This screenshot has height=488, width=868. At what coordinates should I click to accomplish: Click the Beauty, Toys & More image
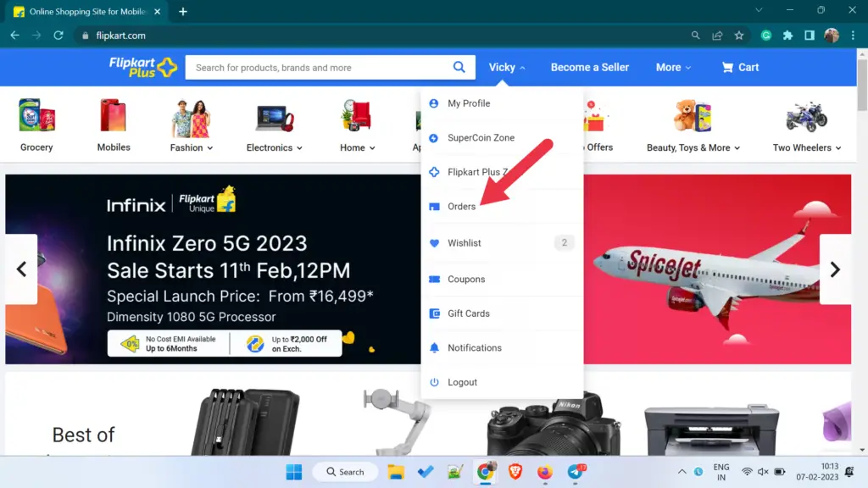pyautogui.click(x=693, y=115)
